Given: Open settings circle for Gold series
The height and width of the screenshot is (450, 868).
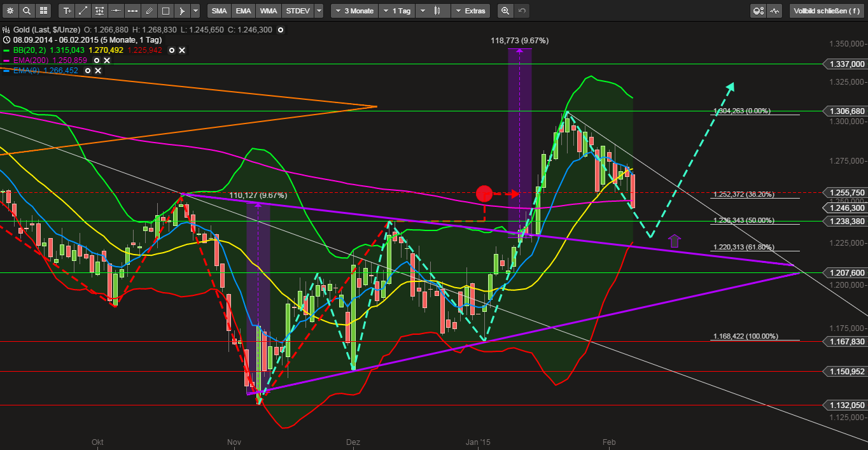Looking at the screenshot, I should coord(281,30).
